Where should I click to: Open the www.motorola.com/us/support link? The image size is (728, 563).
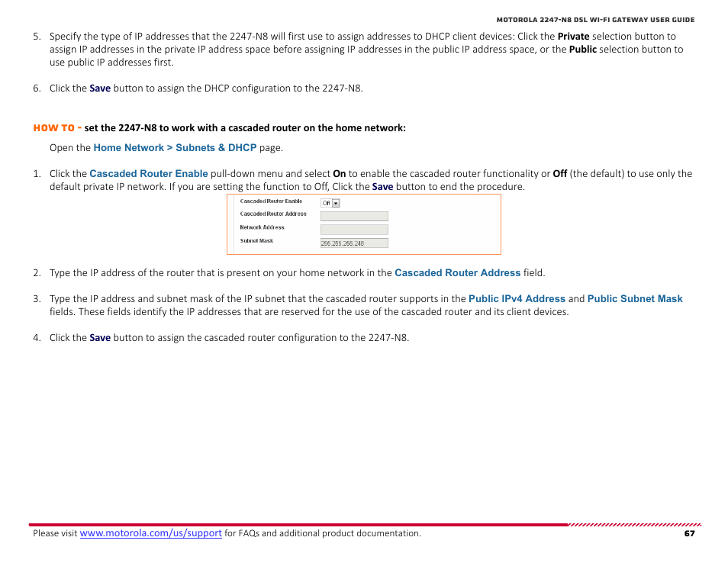tap(150, 532)
